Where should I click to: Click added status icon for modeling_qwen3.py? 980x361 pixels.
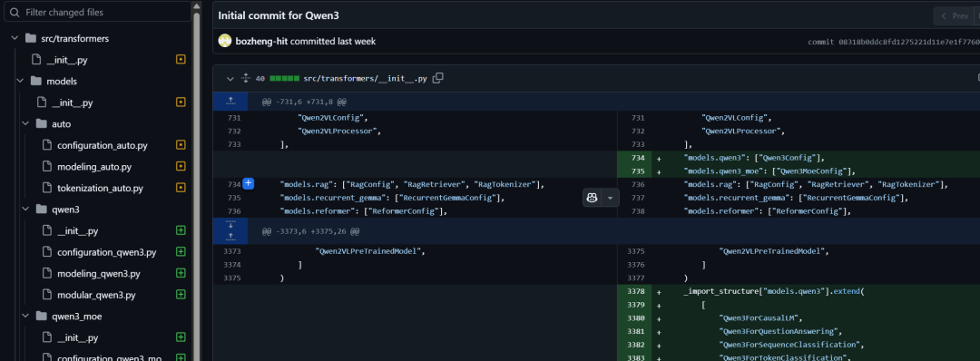pyautogui.click(x=181, y=274)
